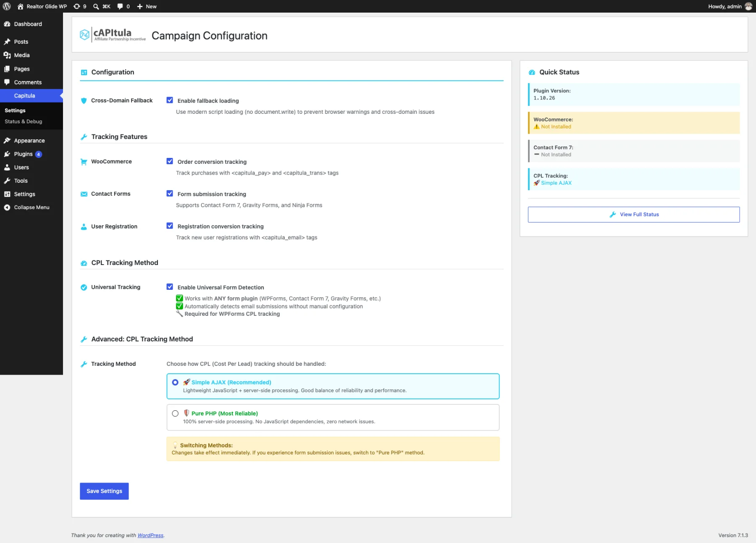This screenshot has width=756, height=543.
Task: Click the Contact Forms envelope icon
Action: (x=84, y=194)
